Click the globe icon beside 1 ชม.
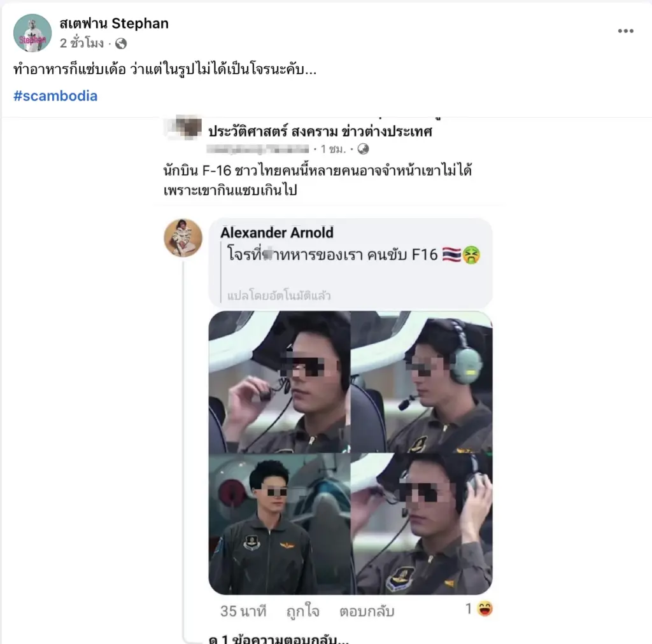The width and height of the screenshot is (652, 644). tap(363, 149)
